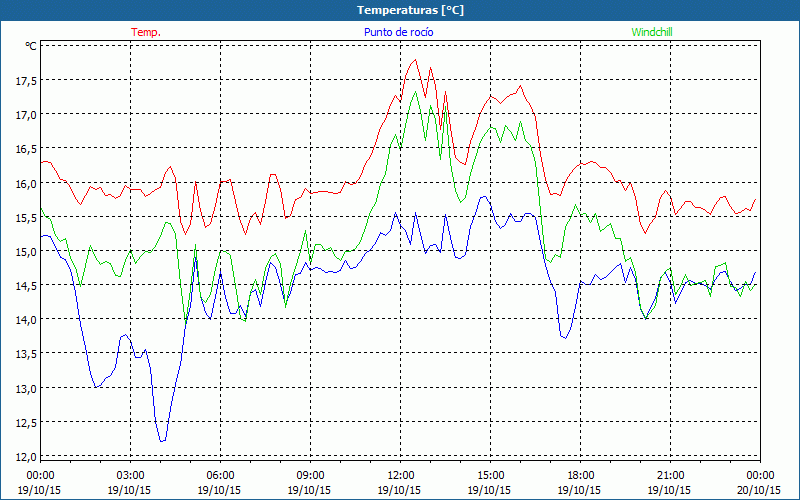The image size is (800, 500).
Task: Select the blue Punto de rocío legend label
Action: point(398,32)
